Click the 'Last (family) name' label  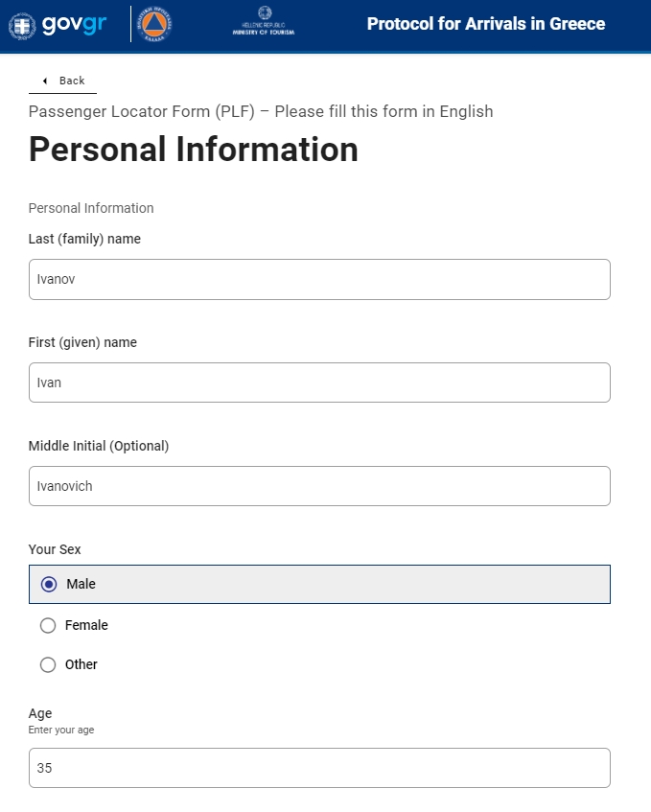pyautogui.click(x=84, y=239)
